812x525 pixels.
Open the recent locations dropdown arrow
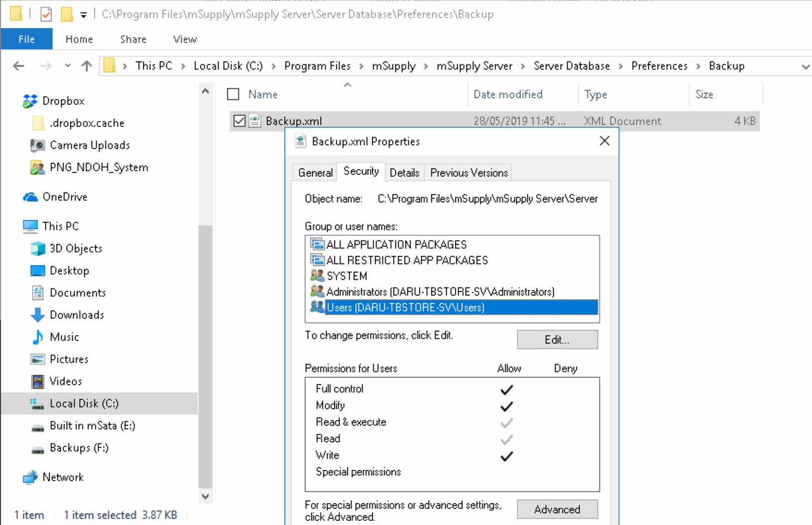coord(68,66)
